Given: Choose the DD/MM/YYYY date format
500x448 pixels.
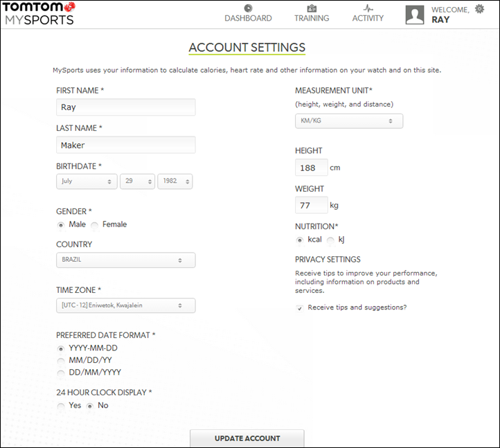Looking at the screenshot, I should click(60, 373).
